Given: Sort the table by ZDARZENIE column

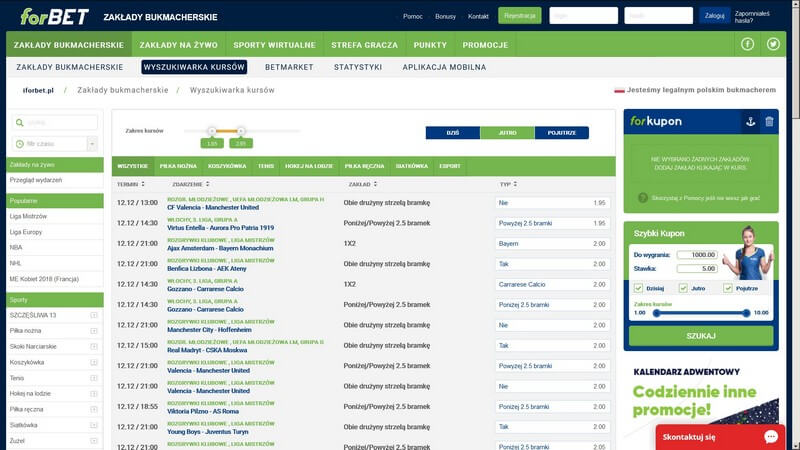Looking at the screenshot, I should pos(191,184).
